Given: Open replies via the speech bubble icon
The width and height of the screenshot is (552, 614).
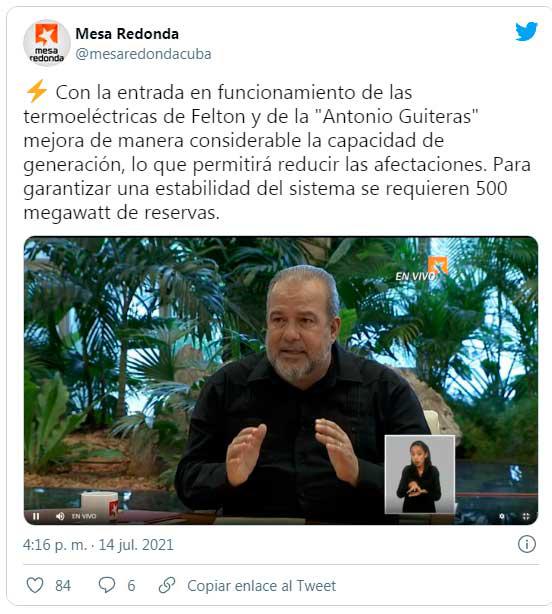Looking at the screenshot, I should (x=106, y=585).
